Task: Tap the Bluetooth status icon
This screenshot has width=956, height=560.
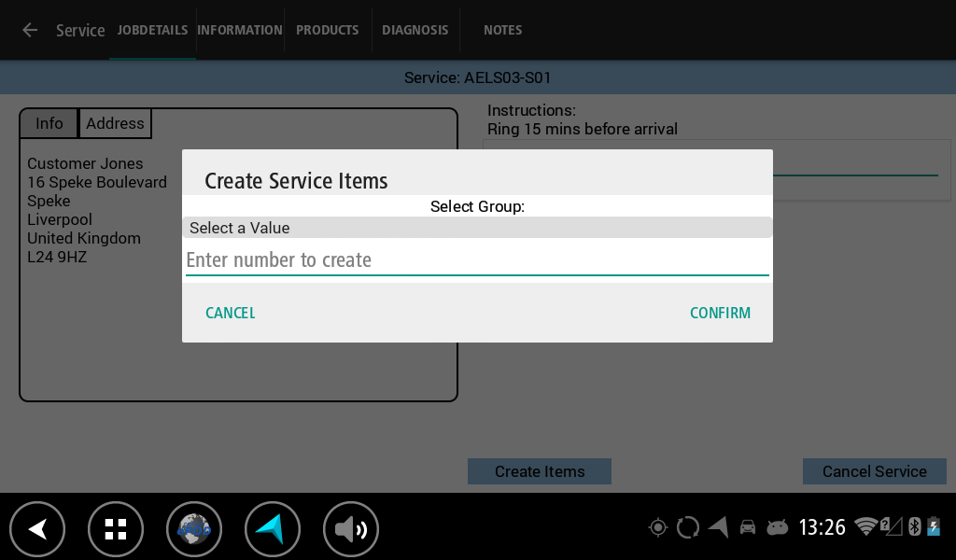Action: [x=914, y=526]
